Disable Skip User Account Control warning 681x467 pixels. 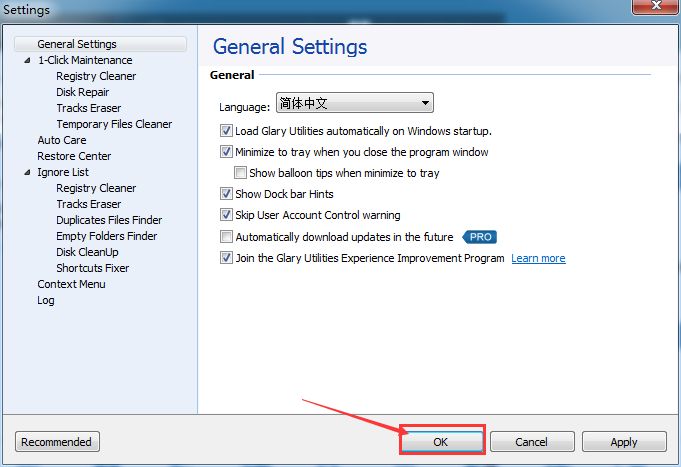pyautogui.click(x=226, y=215)
